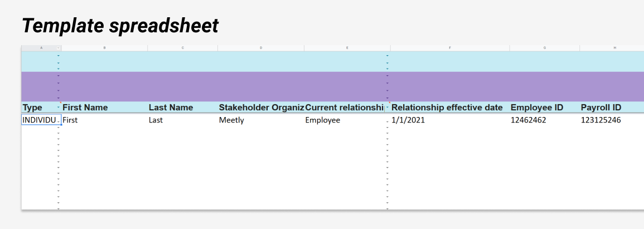The image size is (644, 229).
Task: Select column A header
Action: 41,48
